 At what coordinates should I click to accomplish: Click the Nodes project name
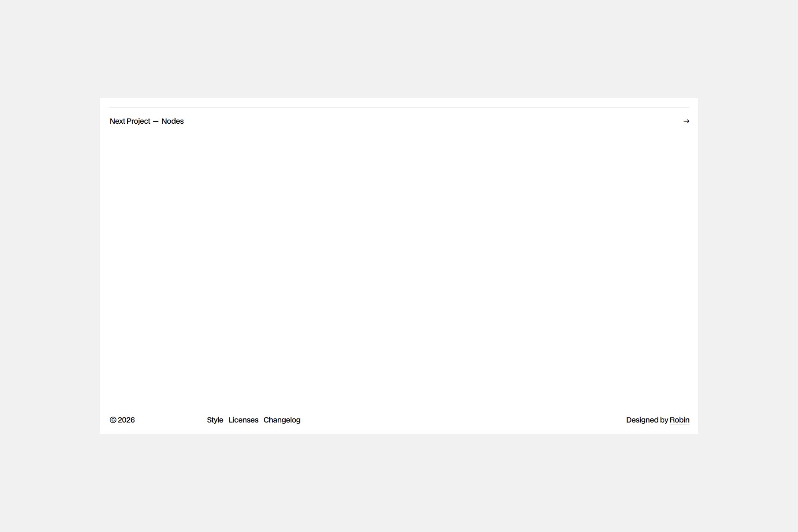(172, 121)
